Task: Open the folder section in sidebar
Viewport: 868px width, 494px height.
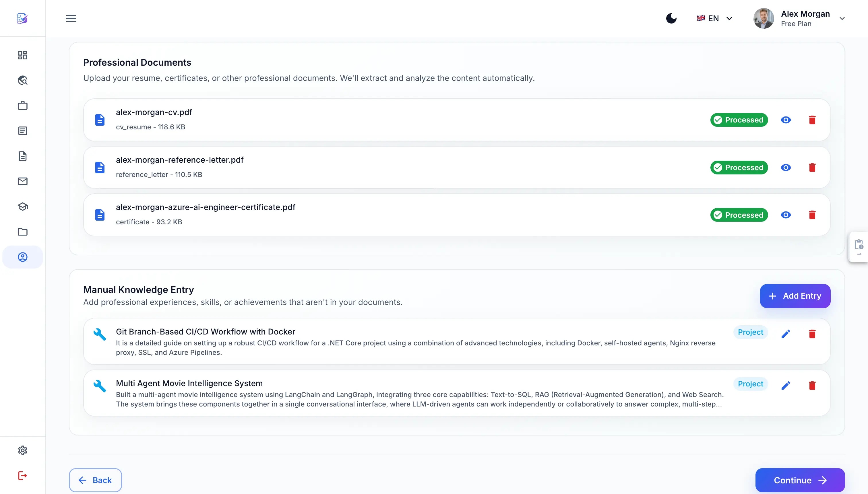Action: 22,232
